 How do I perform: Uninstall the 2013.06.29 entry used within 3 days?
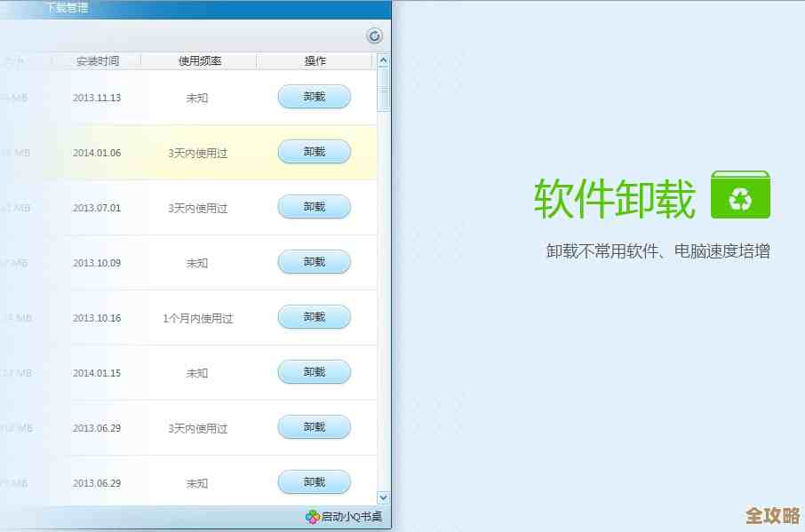click(314, 426)
